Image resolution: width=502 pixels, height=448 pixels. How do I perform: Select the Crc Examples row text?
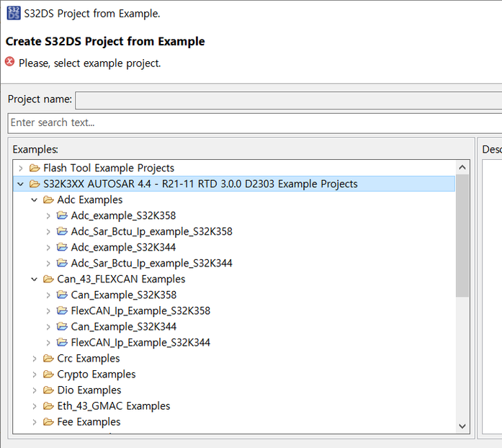click(x=89, y=358)
